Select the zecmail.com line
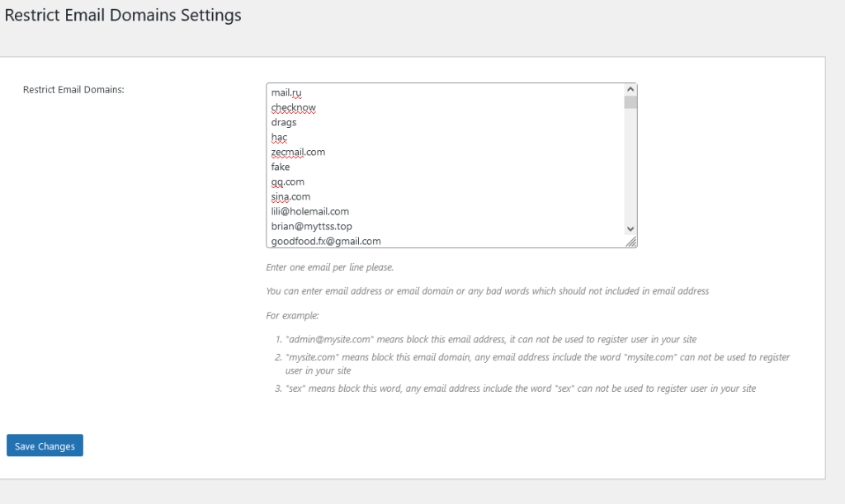 point(298,152)
